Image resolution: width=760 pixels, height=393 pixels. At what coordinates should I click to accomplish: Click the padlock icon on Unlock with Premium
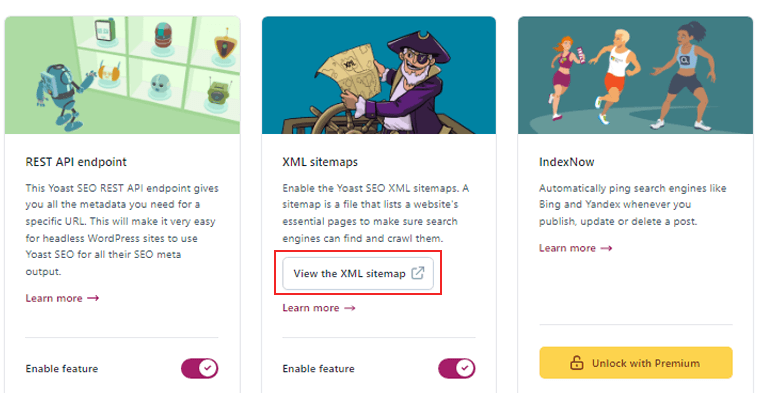point(577,363)
